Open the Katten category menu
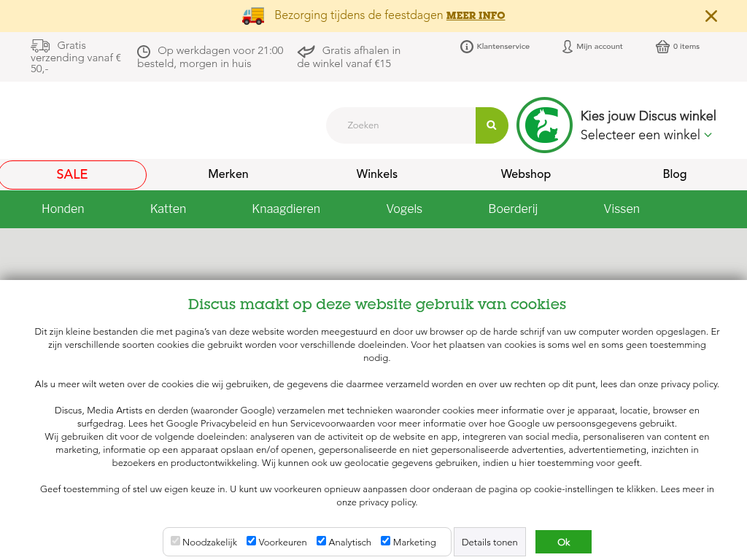Image resolution: width=747 pixels, height=560 pixels. click(x=168, y=209)
